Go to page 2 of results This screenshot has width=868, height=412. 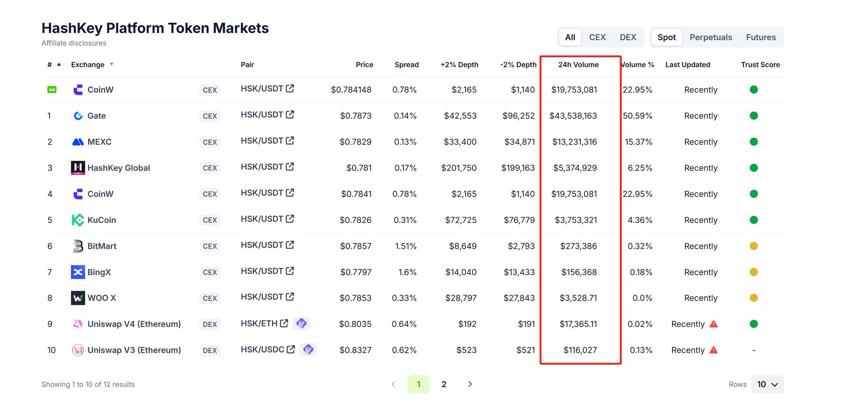click(x=444, y=384)
